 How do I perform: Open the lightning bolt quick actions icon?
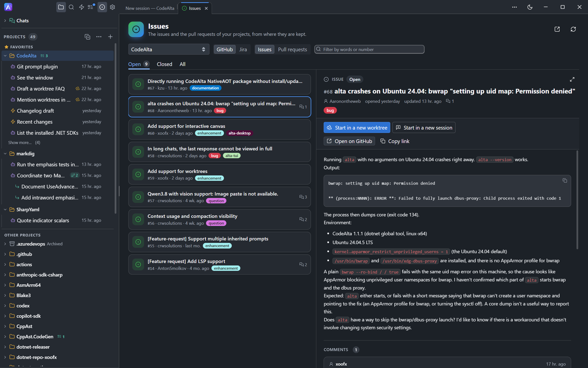(81, 7)
